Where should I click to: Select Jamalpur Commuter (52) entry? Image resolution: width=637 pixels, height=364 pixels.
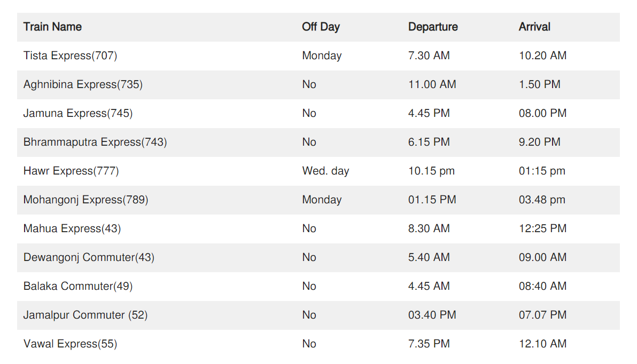click(x=86, y=315)
